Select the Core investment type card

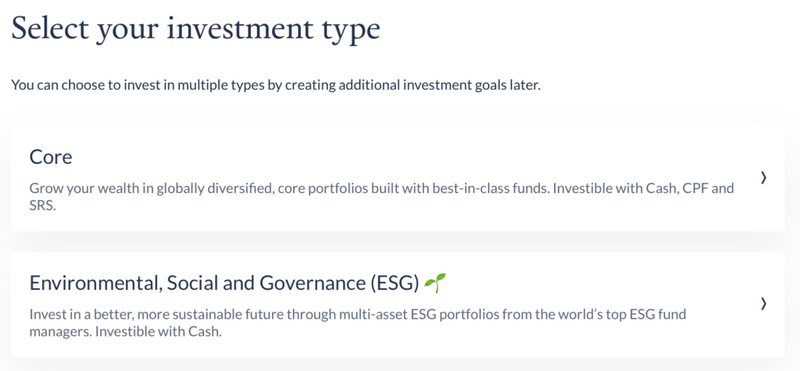[397, 178]
